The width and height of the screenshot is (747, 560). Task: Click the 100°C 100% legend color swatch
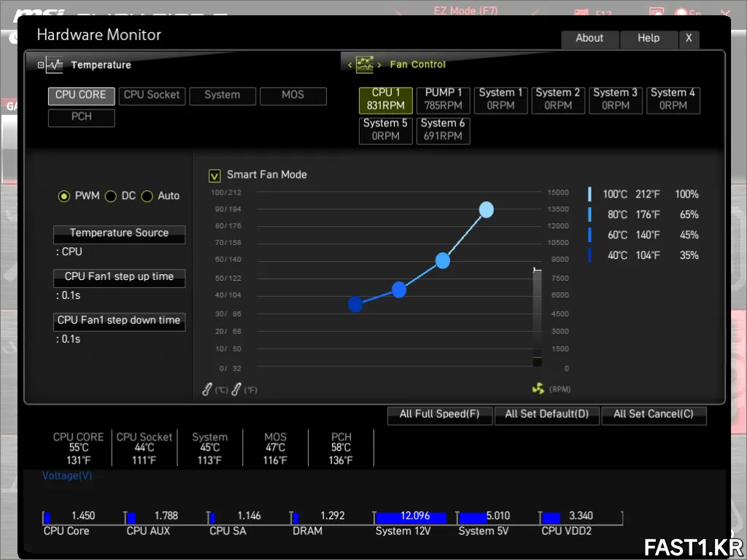tap(589, 194)
